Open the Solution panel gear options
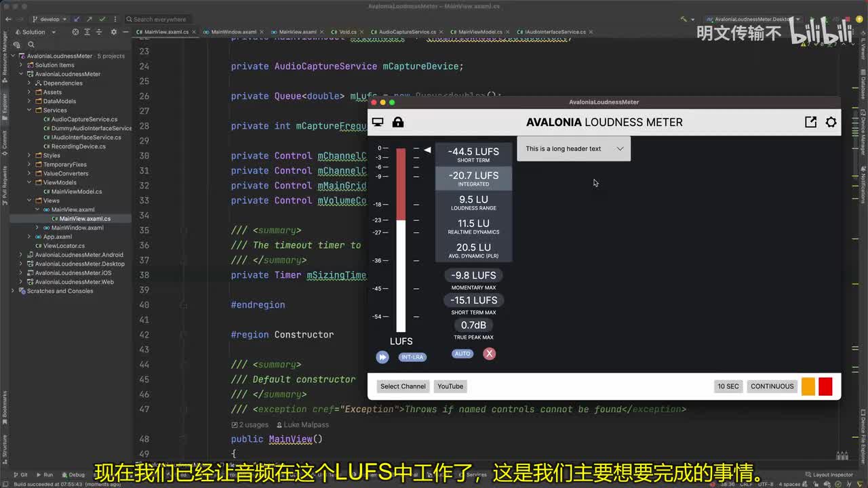The width and height of the screenshot is (868, 488). point(113,32)
